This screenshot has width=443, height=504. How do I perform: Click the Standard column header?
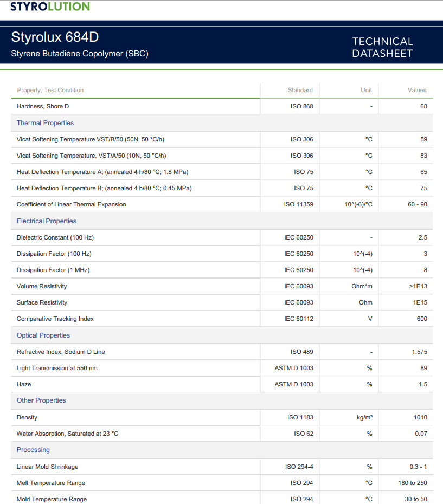[x=300, y=90]
